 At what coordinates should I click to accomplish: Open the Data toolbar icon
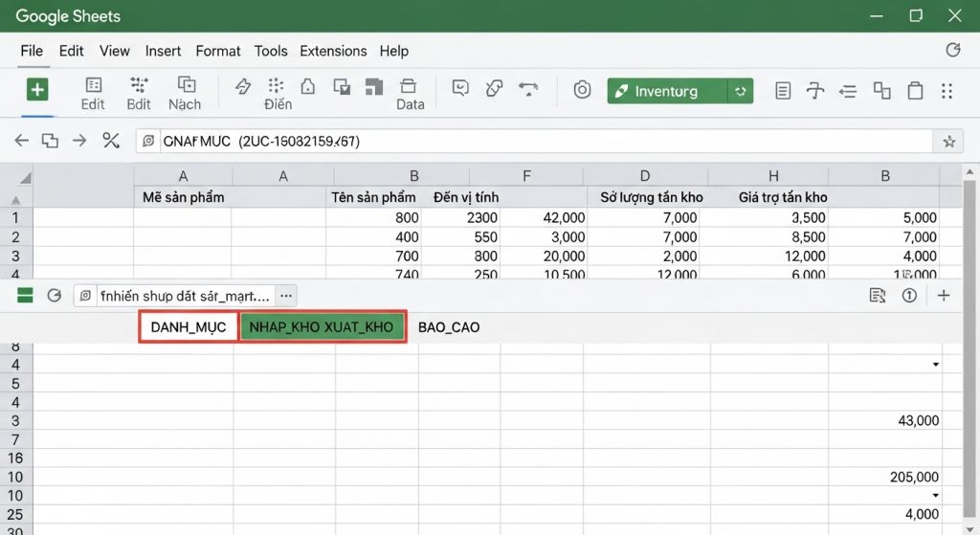[x=410, y=94]
